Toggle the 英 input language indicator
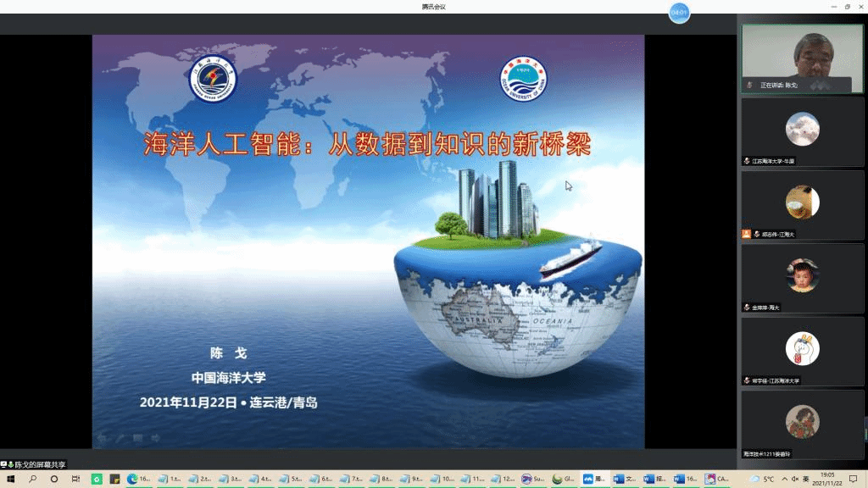The height and width of the screenshot is (488, 868). coord(804,479)
